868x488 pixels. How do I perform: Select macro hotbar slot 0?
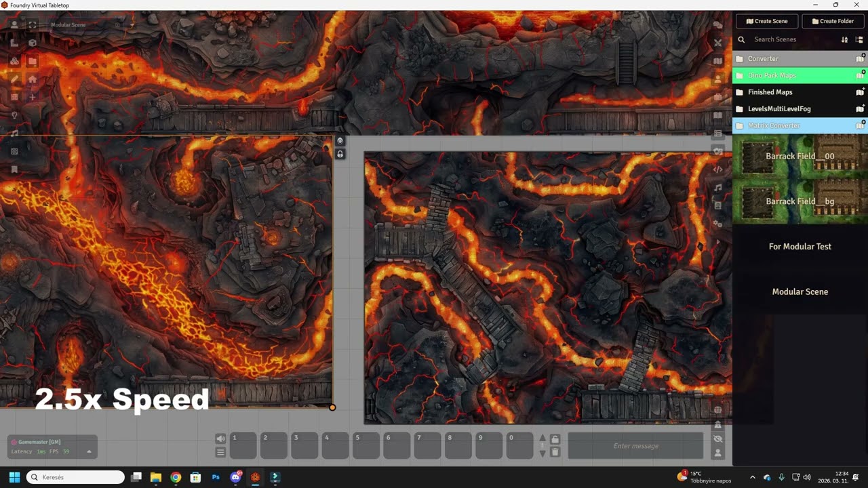pyautogui.click(x=519, y=445)
